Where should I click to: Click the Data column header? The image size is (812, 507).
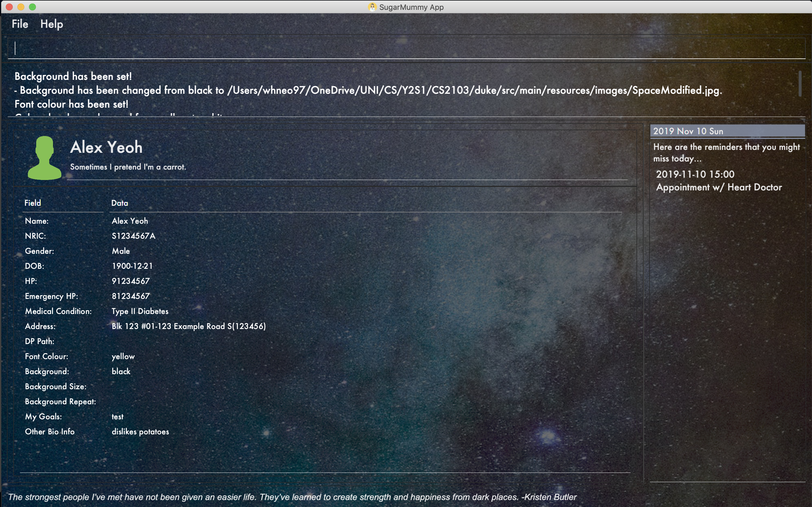point(119,203)
